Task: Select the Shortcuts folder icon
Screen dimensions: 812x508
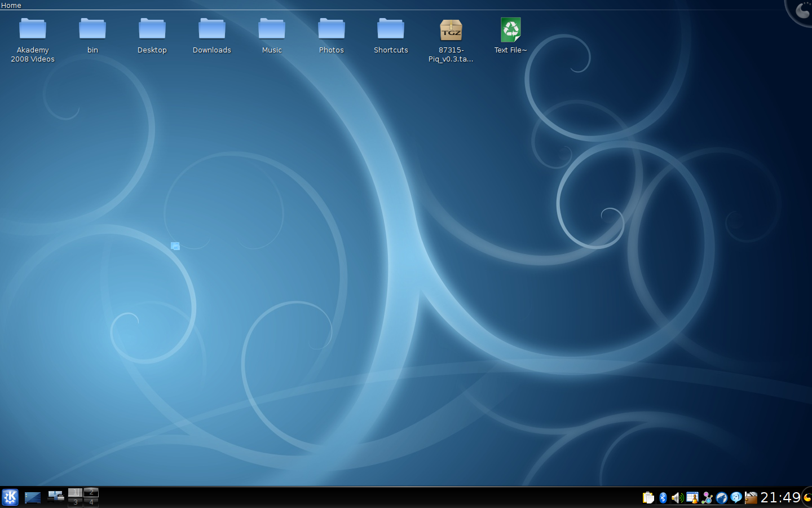Action: point(391,36)
